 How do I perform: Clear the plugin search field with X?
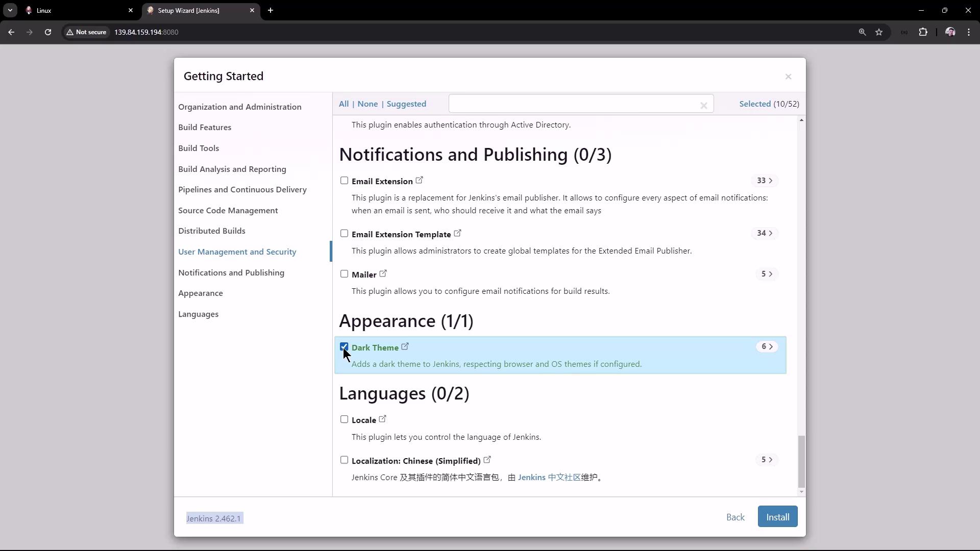click(x=703, y=106)
